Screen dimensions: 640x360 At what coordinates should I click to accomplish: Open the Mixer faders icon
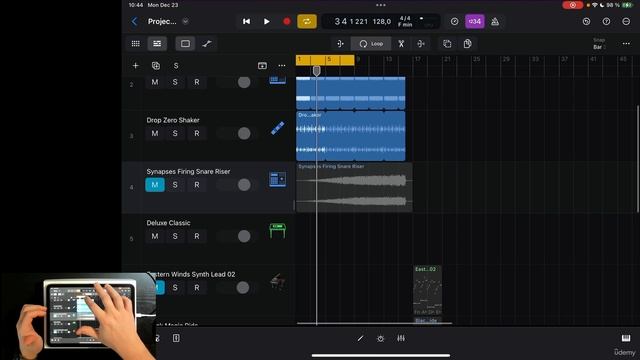point(401,338)
